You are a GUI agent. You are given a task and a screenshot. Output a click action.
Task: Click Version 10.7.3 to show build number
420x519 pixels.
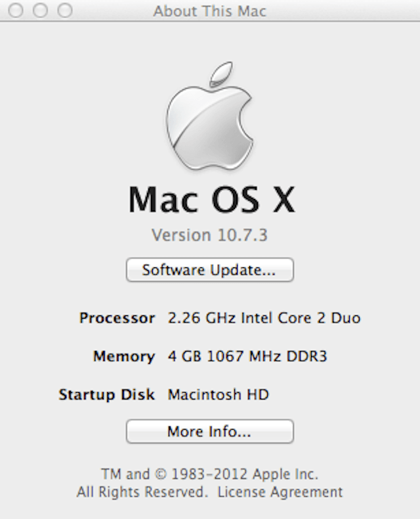click(x=209, y=235)
